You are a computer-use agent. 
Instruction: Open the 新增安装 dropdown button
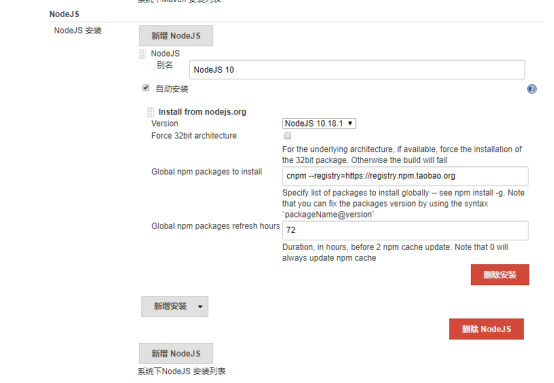[175, 306]
